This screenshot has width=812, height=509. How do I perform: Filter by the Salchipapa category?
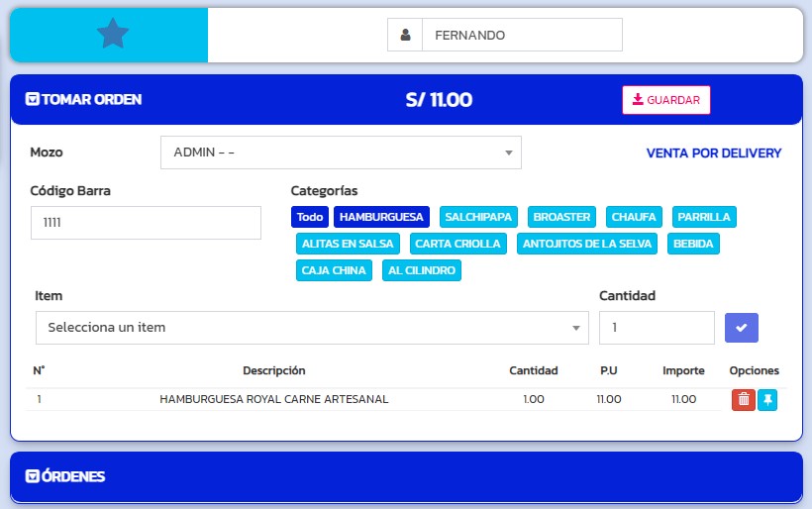point(478,217)
